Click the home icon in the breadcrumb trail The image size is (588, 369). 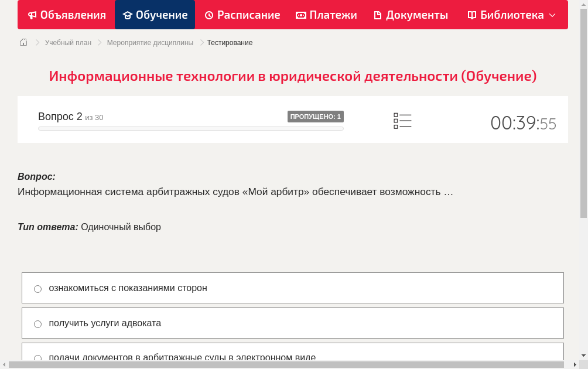coord(23,42)
